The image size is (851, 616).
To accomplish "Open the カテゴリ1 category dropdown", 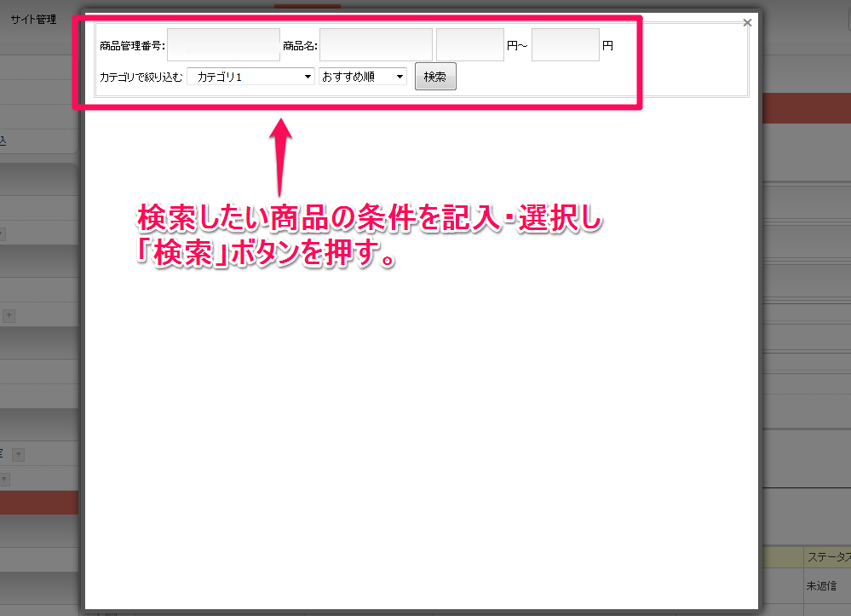I will (x=251, y=77).
